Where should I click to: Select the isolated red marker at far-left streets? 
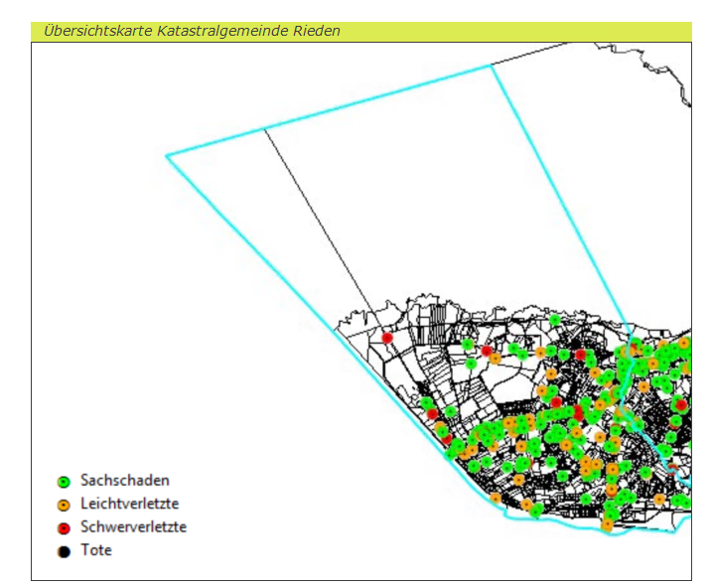pos(387,338)
